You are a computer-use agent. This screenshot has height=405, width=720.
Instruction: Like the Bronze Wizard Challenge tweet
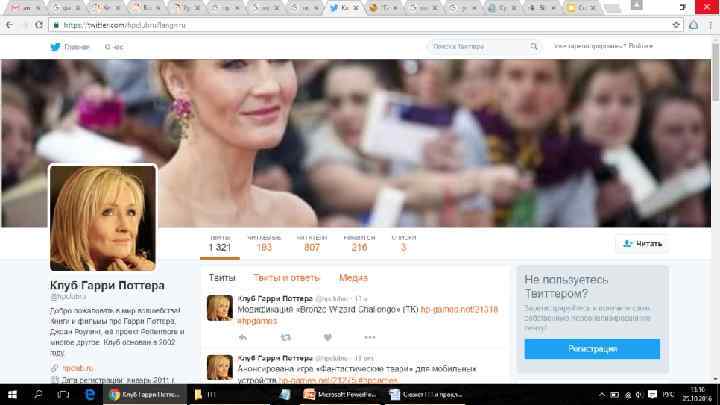tap(327, 338)
